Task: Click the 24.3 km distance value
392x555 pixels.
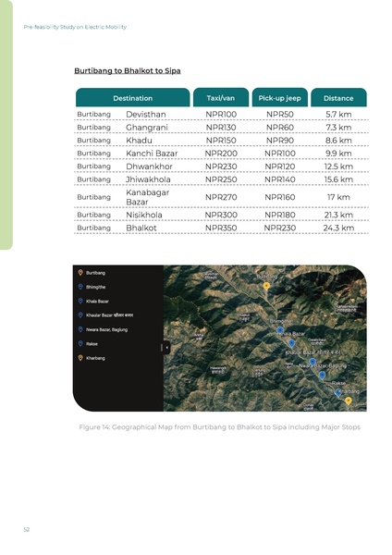Action: pyautogui.click(x=338, y=228)
